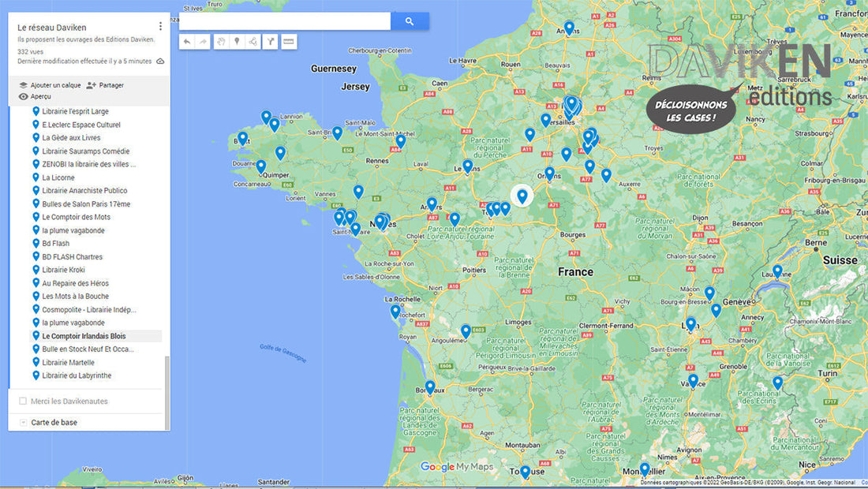
Task: Click the highlighted map pin near Blois
Action: click(x=522, y=196)
